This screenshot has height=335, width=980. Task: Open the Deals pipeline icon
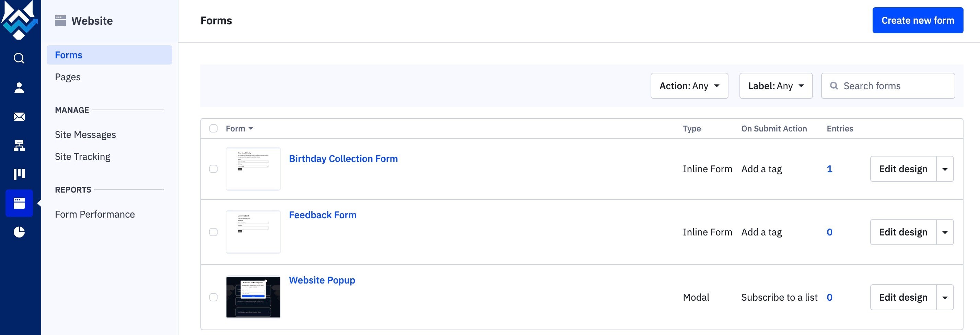pos(19,174)
